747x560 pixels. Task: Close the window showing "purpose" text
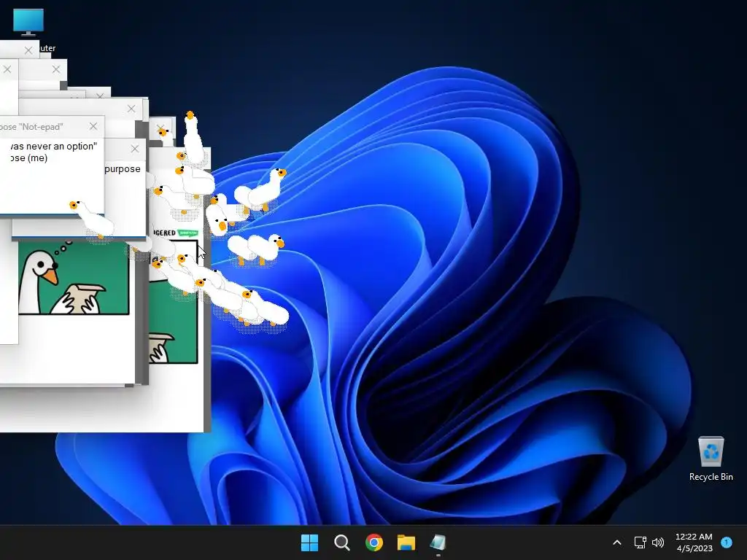(x=135, y=149)
